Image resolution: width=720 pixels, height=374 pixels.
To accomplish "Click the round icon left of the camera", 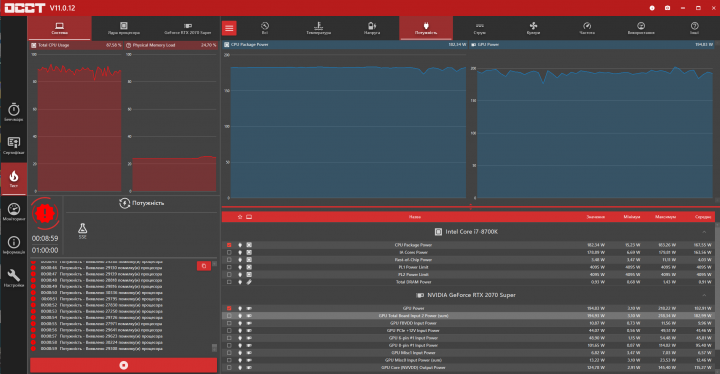I will pyautogui.click(x=652, y=8).
